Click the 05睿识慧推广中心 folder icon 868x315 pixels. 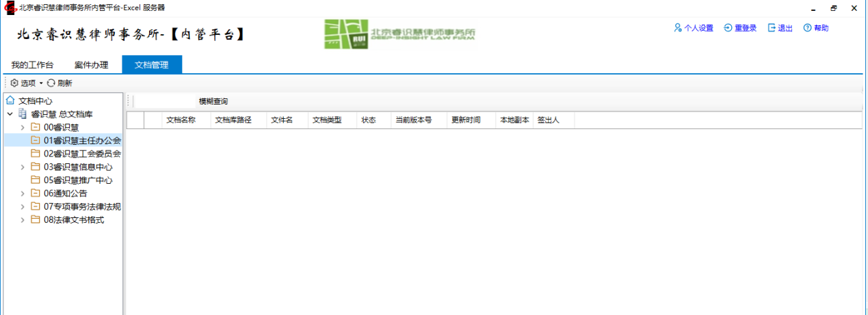click(36, 180)
